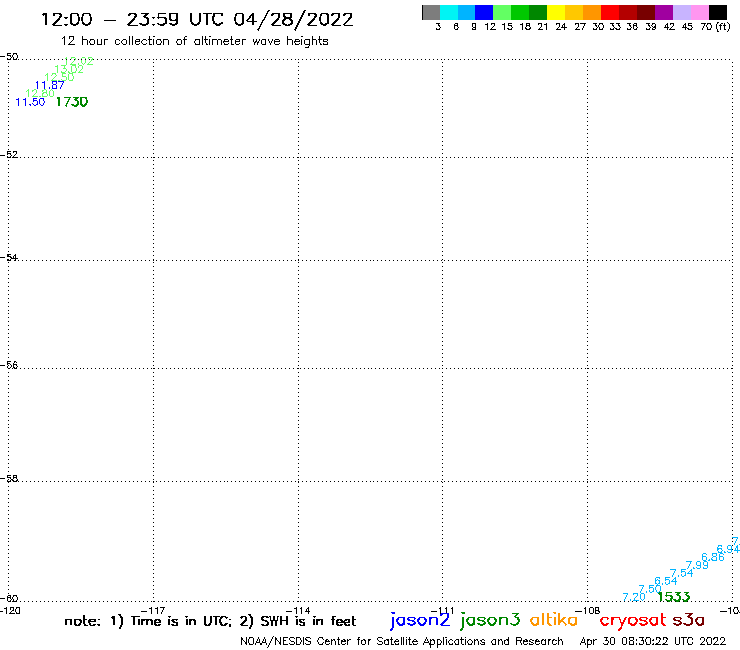This screenshot has width=740, height=650.
Task: Click the gray swatch in the color scale
Action: coord(431,12)
